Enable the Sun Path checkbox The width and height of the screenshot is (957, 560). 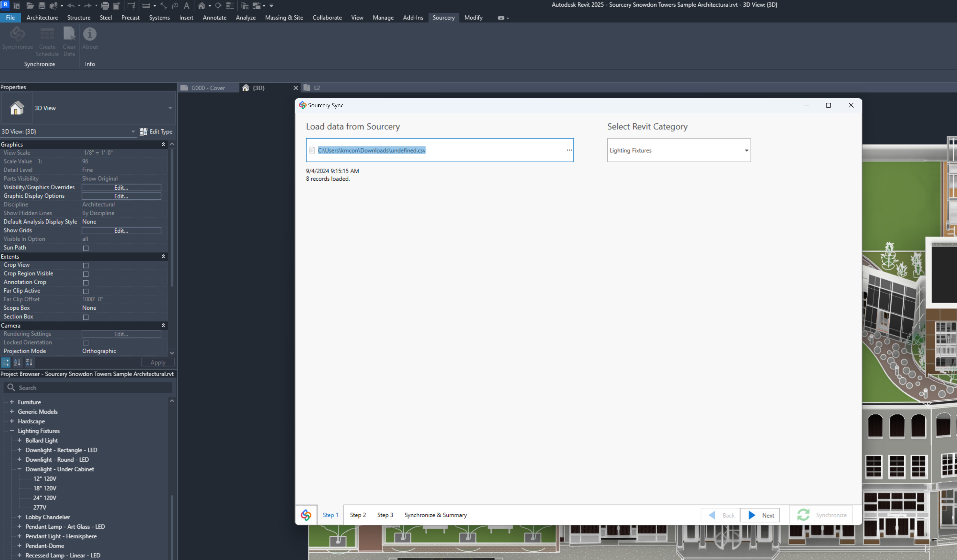86,248
